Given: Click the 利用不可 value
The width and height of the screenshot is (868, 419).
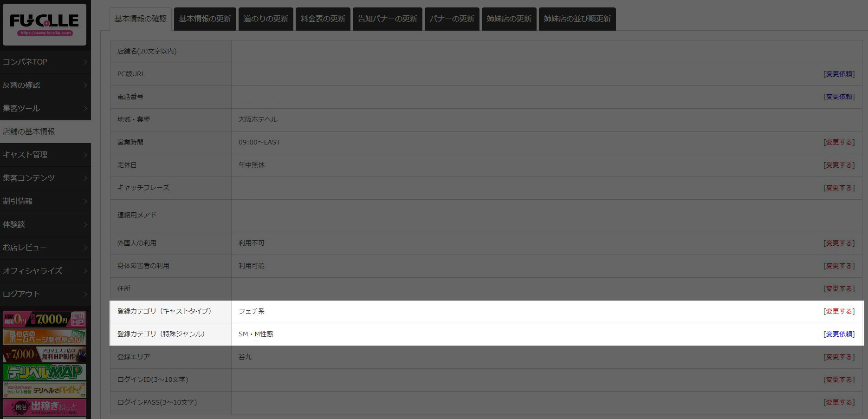Looking at the screenshot, I should click(x=252, y=243).
